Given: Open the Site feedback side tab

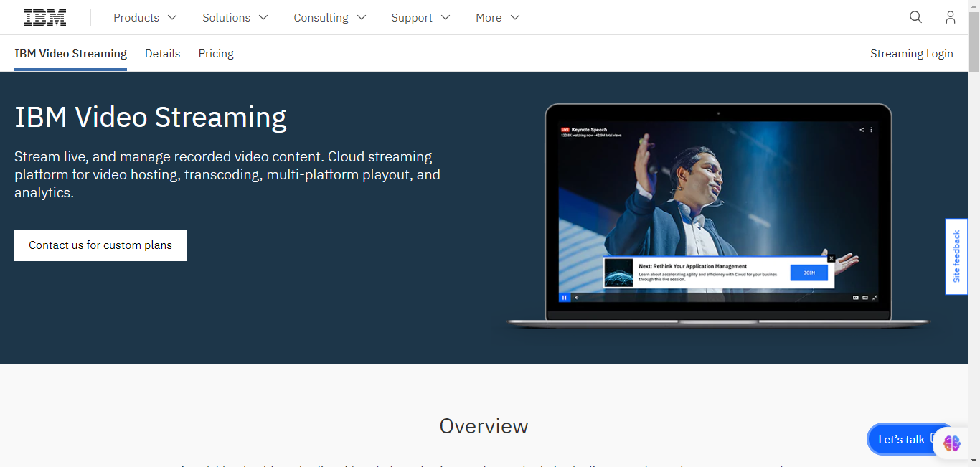Looking at the screenshot, I should click(x=956, y=256).
